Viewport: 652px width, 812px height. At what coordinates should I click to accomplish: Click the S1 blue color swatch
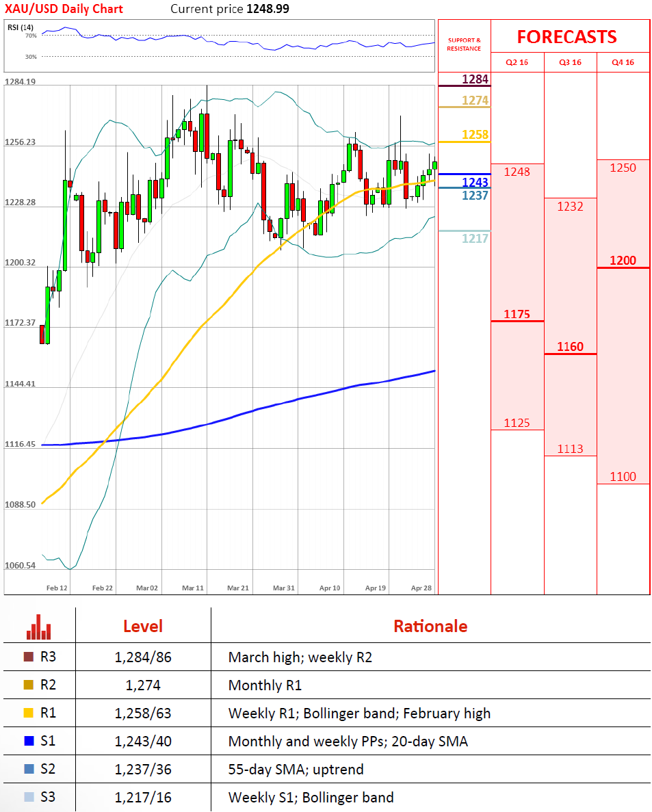pyautogui.click(x=29, y=741)
